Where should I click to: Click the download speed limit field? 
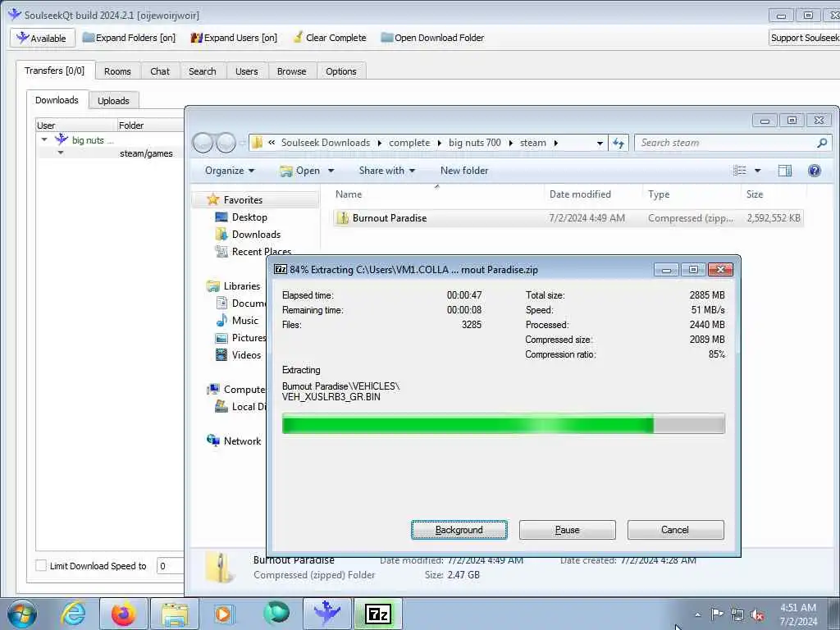click(x=170, y=566)
